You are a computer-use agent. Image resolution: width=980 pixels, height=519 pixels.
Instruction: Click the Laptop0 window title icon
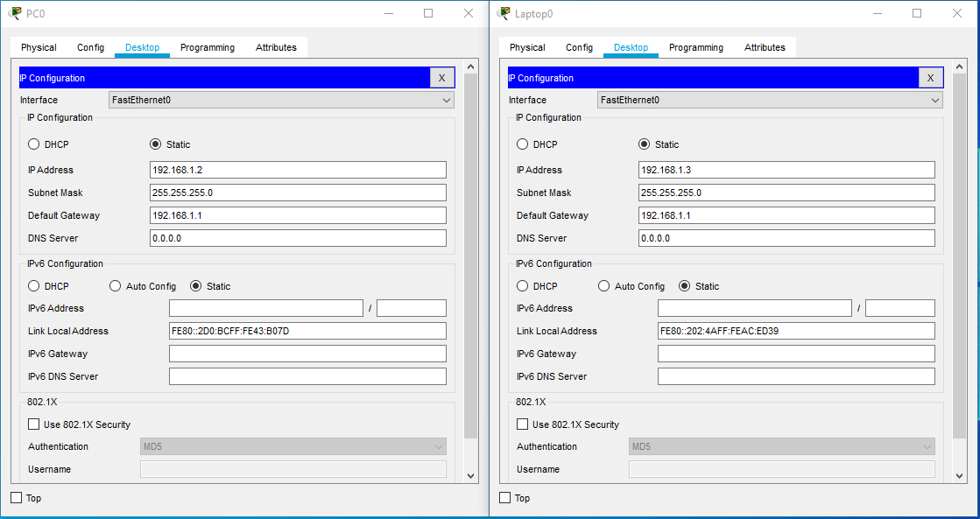coord(503,13)
